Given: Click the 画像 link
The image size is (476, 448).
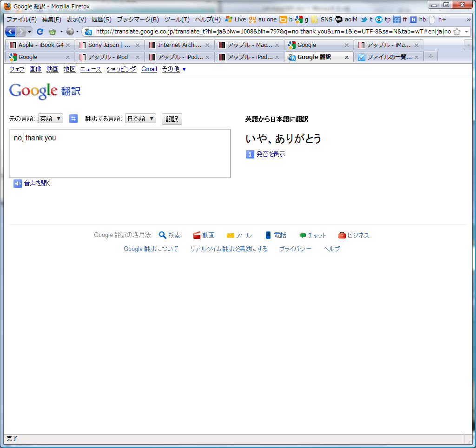Looking at the screenshot, I should point(35,69).
